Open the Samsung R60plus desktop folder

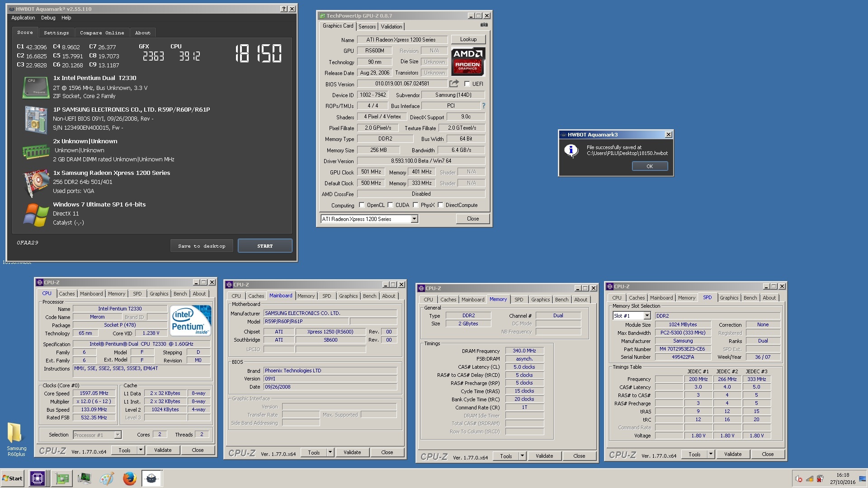(x=16, y=439)
